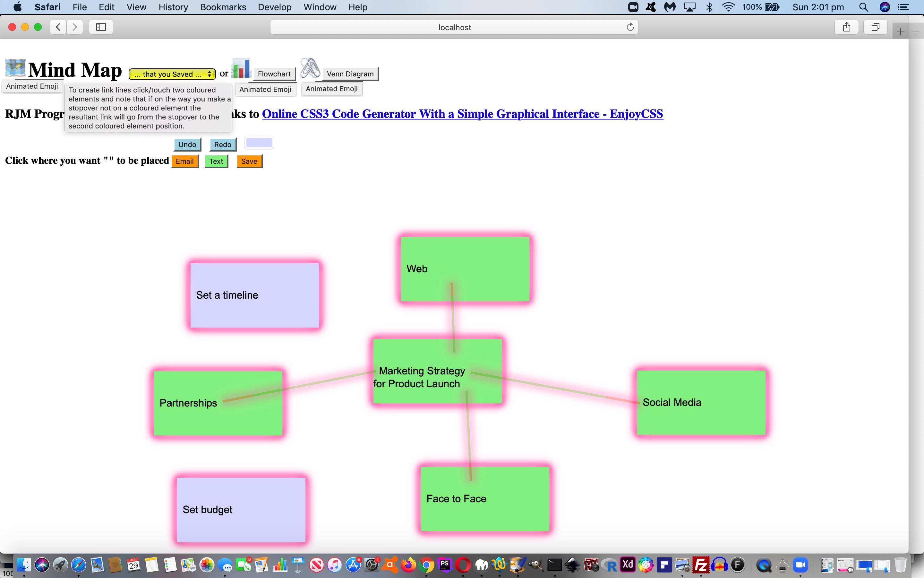Open PhpStorm from the Dock
Screen dimensions: 924x578
[445, 565]
